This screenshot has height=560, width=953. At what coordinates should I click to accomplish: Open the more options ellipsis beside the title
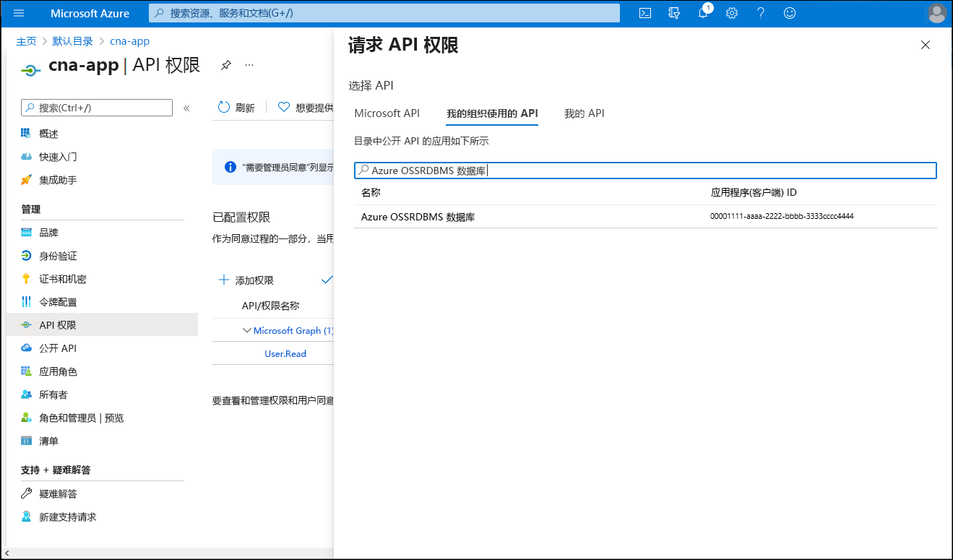[x=249, y=65]
